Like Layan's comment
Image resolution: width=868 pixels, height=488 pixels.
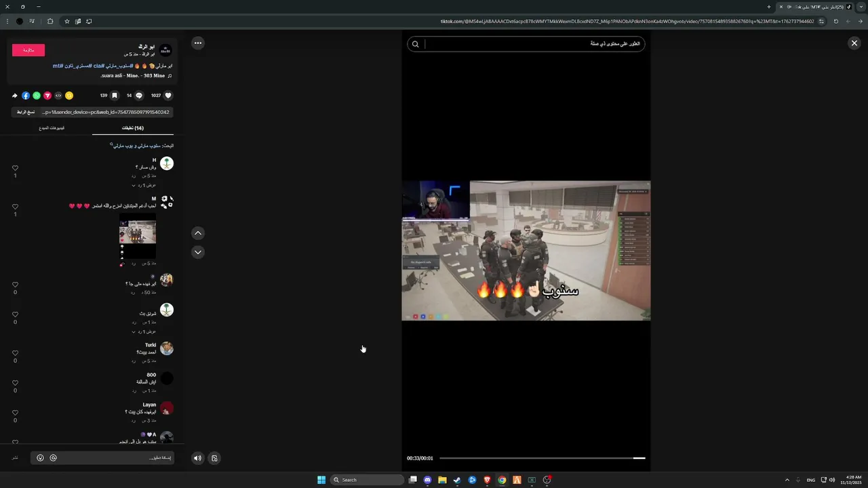[15, 413]
